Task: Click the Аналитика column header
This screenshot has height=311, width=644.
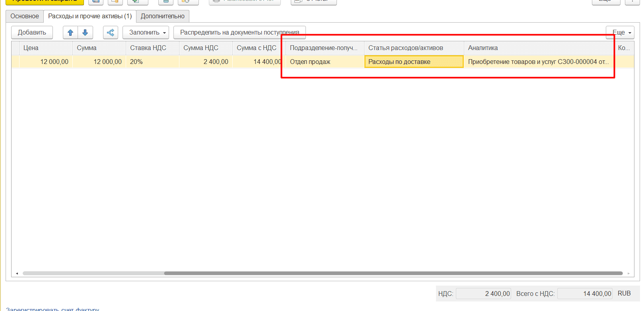Action: pos(539,48)
